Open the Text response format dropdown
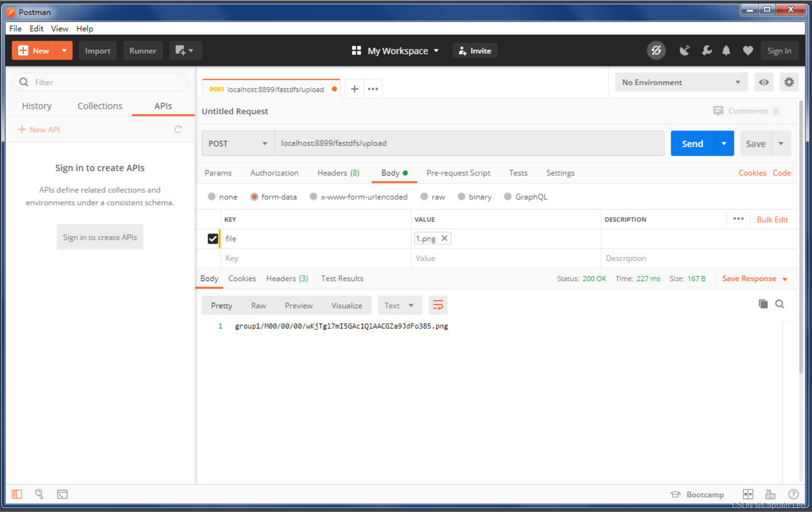Viewport: 812px width, 514px height. (x=399, y=305)
